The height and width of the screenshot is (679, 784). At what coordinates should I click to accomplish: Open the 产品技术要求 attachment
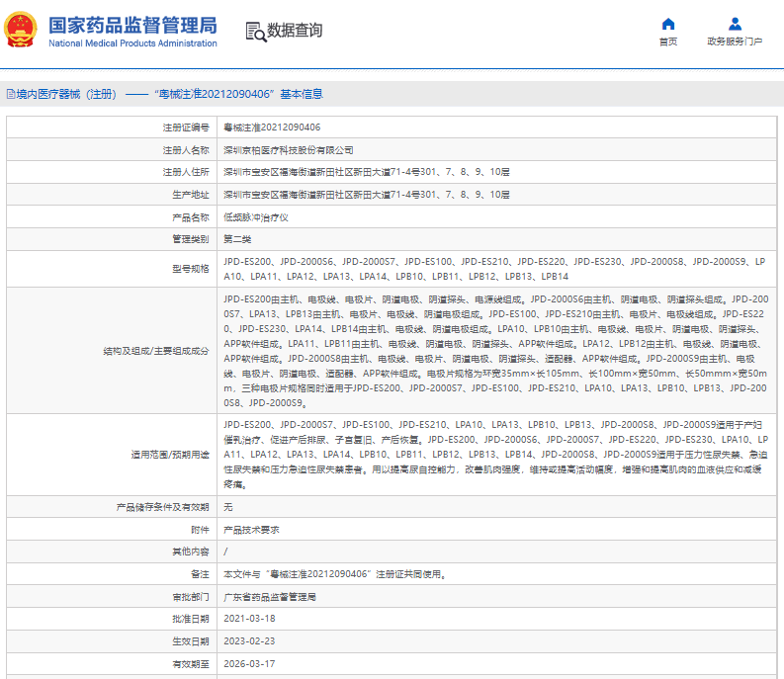point(251,530)
